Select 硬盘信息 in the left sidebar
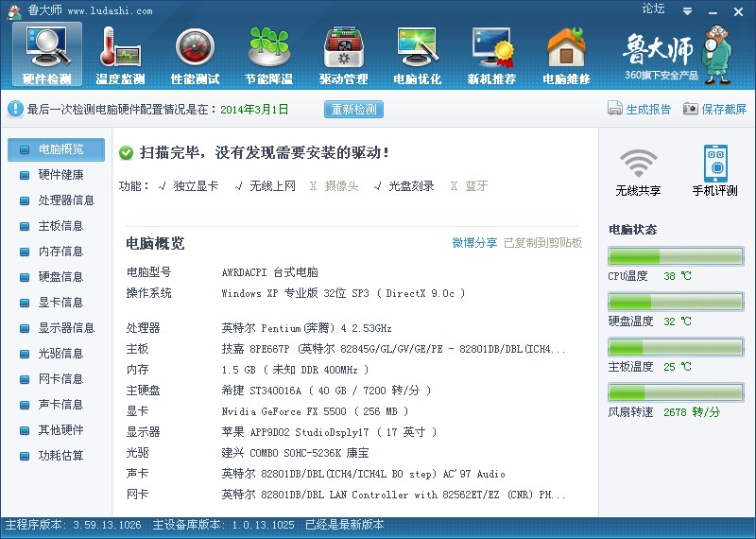Image resolution: width=756 pixels, height=539 pixels. pyautogui.click(x=60, y=277)
